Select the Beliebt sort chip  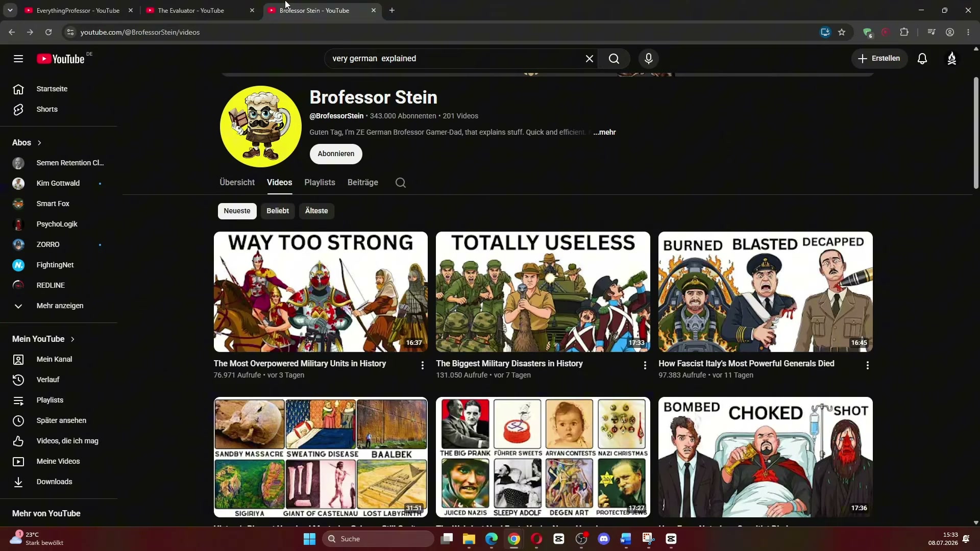[278, 211]
